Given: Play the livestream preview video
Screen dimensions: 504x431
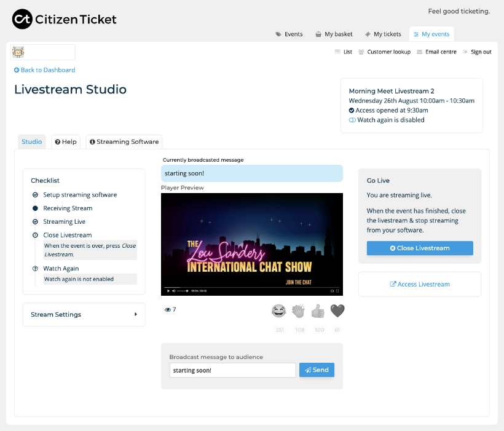Looking at the screenshot, I should tap(167, 290).
